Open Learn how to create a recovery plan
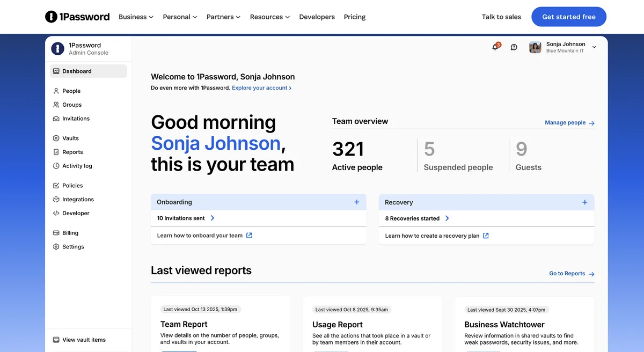Viewport: 644px width, 352px height. pyautogui.click(x=432, y=236)
